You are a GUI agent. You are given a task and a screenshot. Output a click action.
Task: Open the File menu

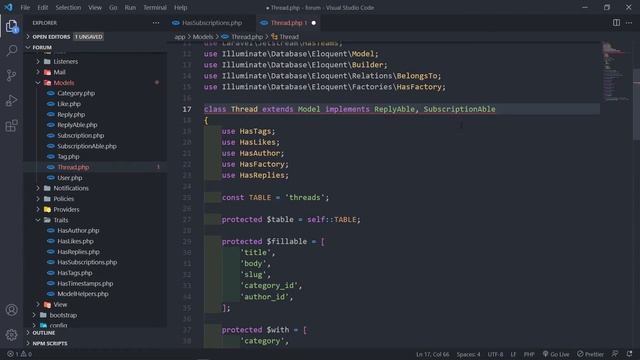pos(25,8)
